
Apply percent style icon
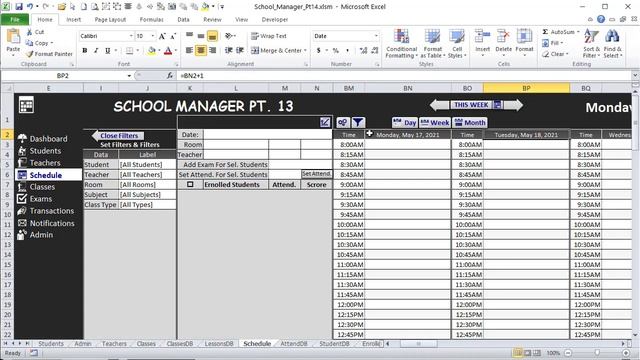(x=336, y=51)
